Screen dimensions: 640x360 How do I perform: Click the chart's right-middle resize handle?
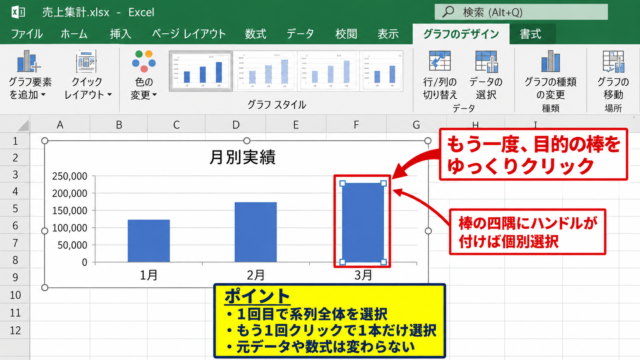428,231
